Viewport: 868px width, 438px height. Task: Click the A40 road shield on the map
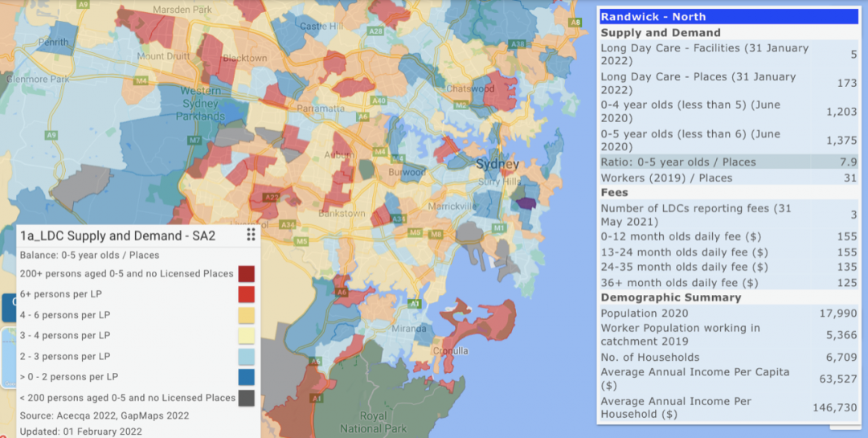(379, 100)
